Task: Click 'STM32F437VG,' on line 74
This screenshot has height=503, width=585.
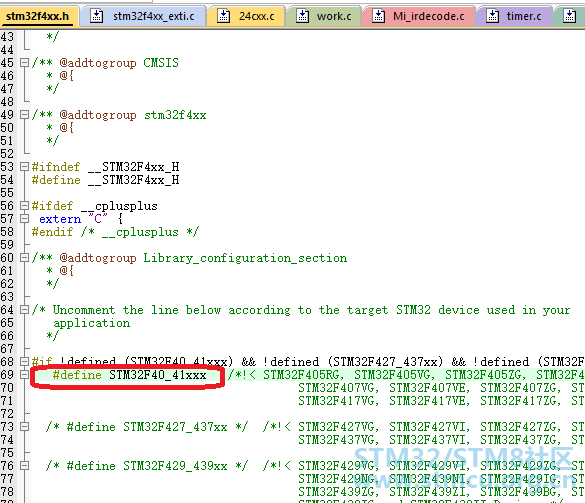Action: point(339,440)
